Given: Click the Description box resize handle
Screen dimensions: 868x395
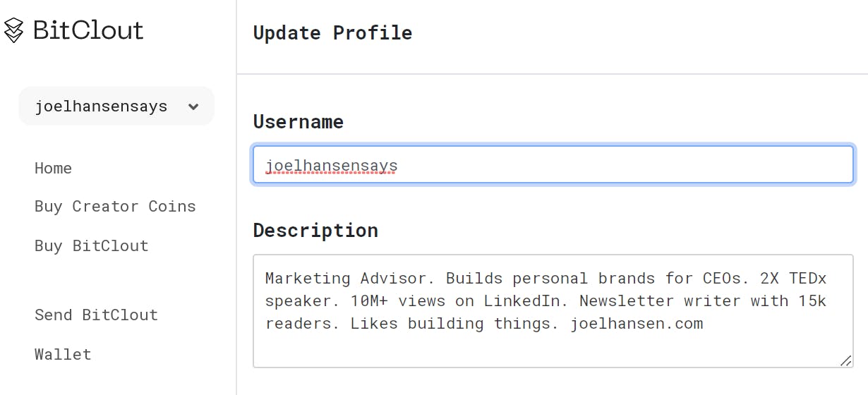Looking at the screenshot, I should point(845,360).
